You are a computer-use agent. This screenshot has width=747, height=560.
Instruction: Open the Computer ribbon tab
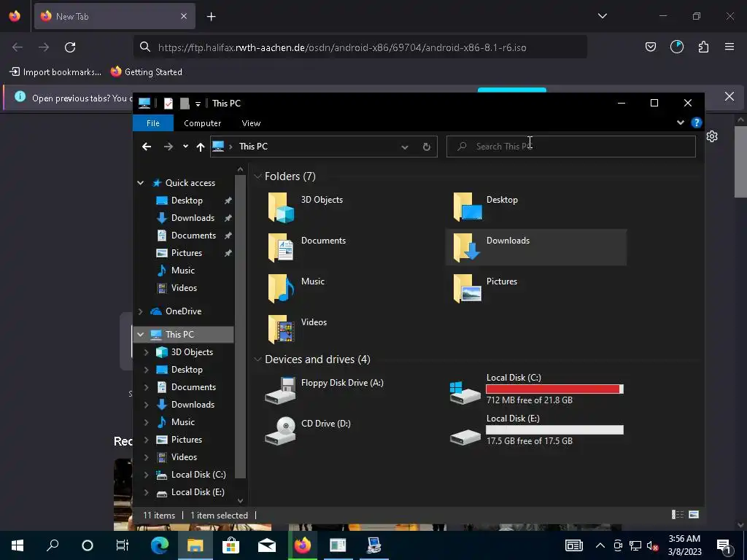point(203,123)
